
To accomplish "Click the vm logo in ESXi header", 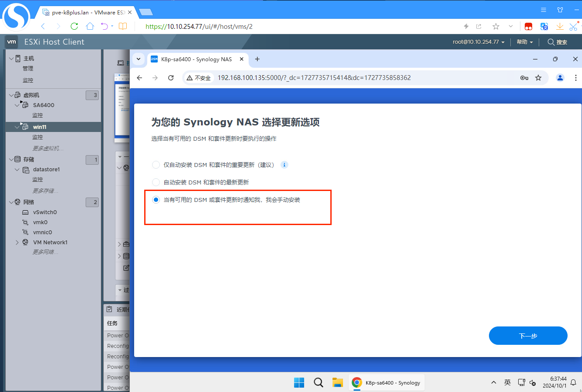I will click(12, 42).
